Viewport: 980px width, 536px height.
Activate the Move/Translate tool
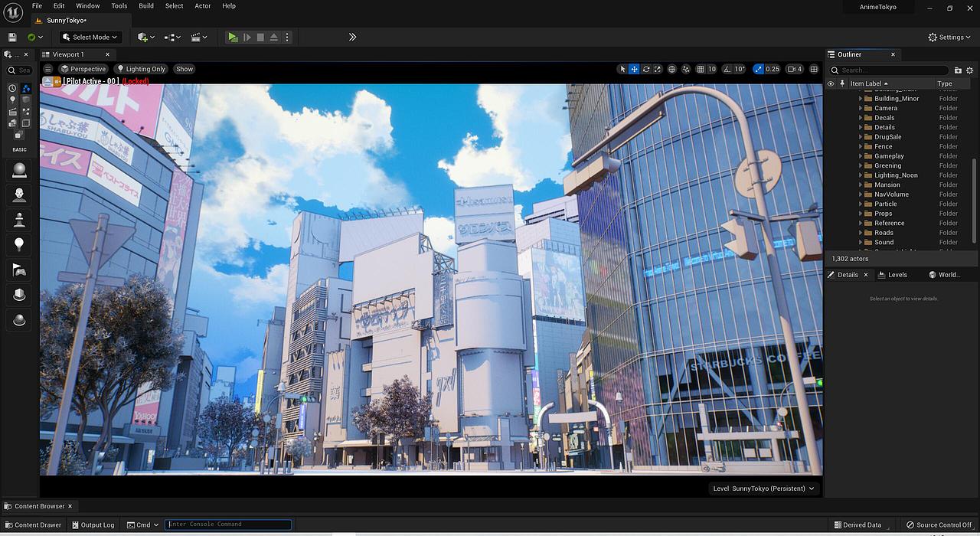tap(635, 69)
